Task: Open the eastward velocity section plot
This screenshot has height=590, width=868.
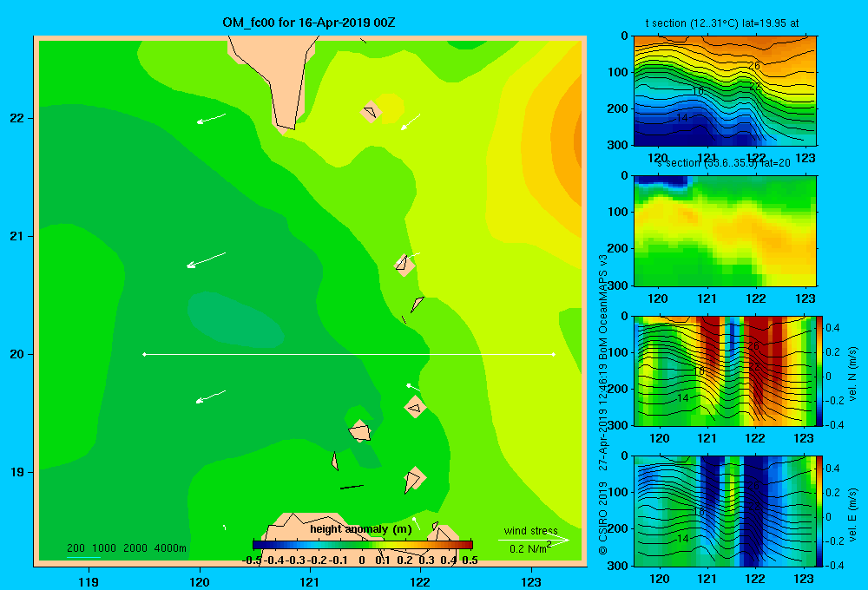Action: tap(725, 511)
